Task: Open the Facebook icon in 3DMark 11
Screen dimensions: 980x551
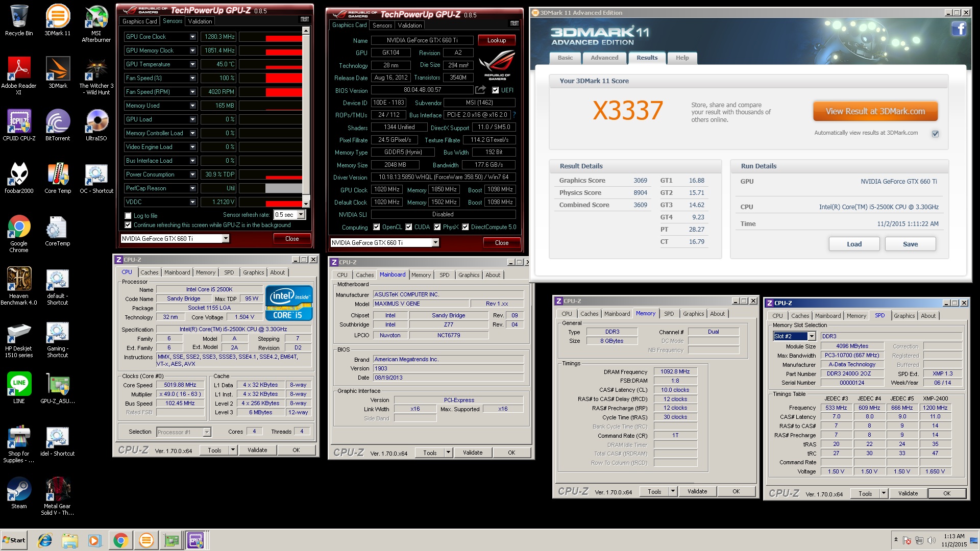Action: click(x=959, y=29)
